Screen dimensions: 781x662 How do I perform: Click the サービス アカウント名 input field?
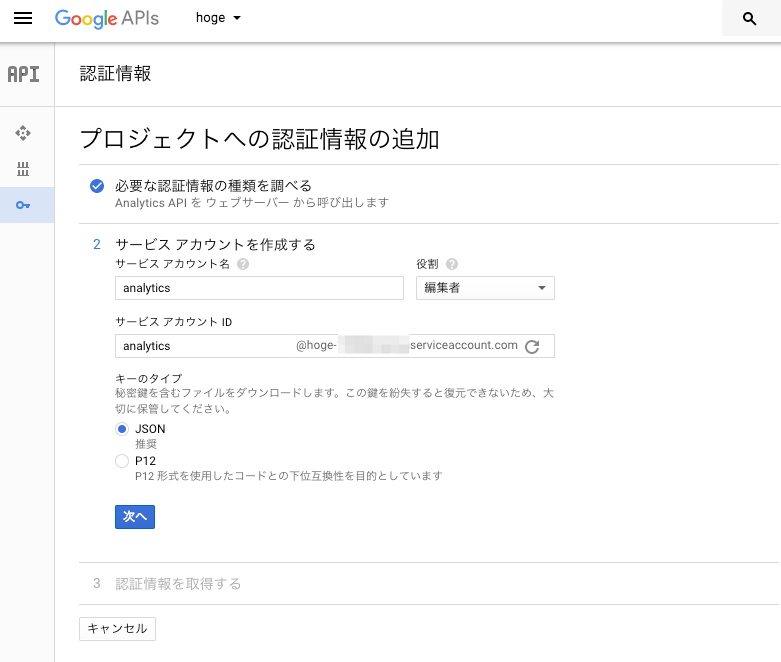[x=259, y=288]
